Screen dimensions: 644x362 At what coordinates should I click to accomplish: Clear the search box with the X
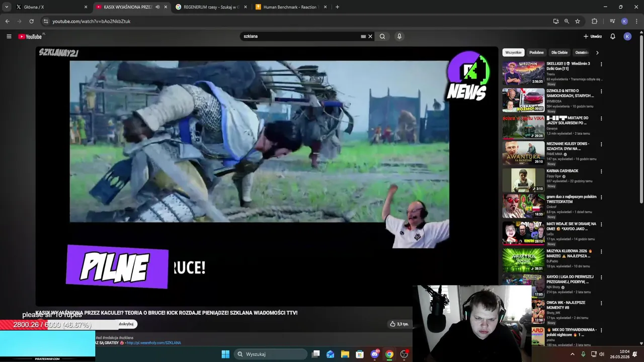[x=370, y=36]
